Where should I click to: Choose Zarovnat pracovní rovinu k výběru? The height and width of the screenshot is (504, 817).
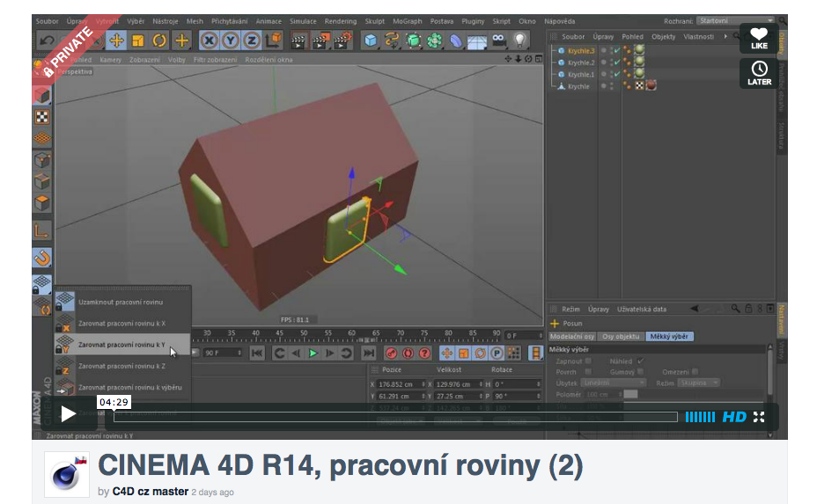click(x=122, y=387)
